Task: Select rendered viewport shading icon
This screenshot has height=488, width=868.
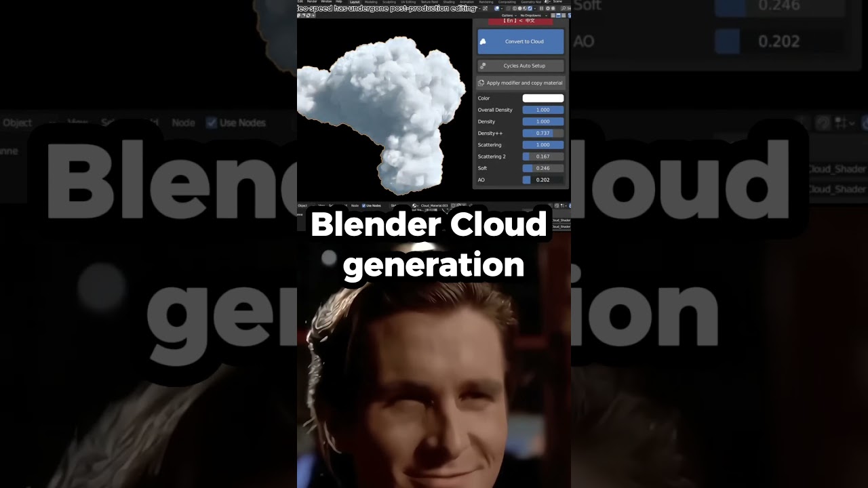Action: [x=529, y=8]
